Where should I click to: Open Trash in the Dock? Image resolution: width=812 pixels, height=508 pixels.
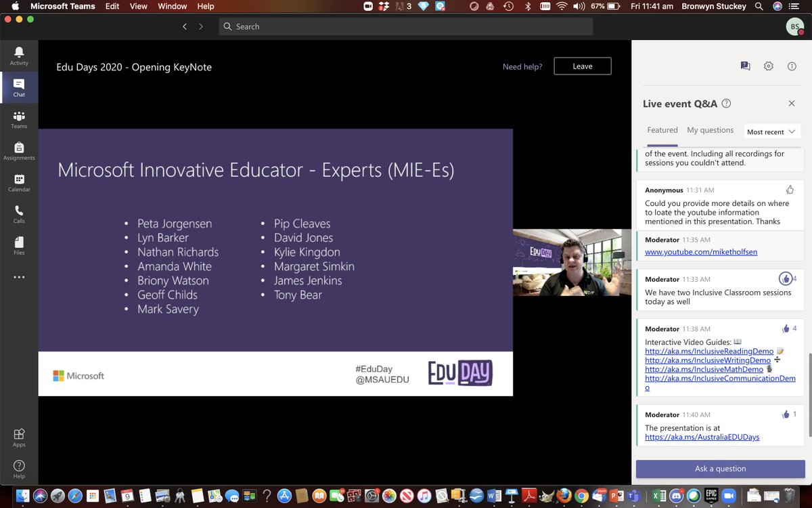click(x=789, y=495)
